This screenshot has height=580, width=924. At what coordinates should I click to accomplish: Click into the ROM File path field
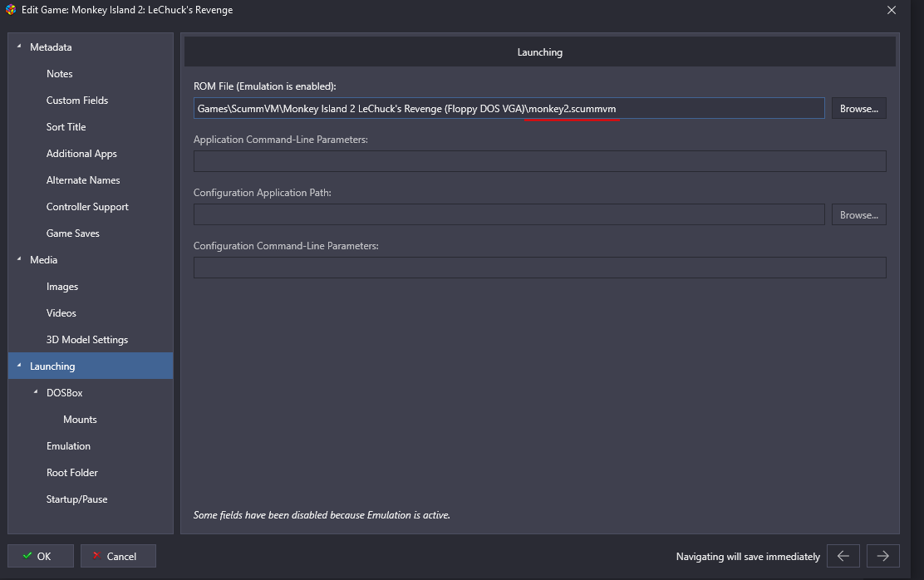coord(509,109)
